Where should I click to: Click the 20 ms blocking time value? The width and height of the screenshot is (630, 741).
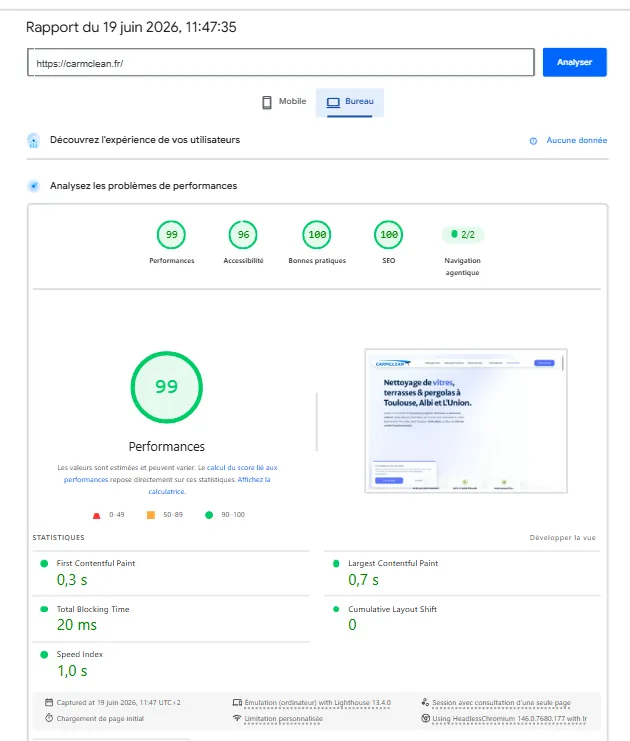[x=77, y=625]
